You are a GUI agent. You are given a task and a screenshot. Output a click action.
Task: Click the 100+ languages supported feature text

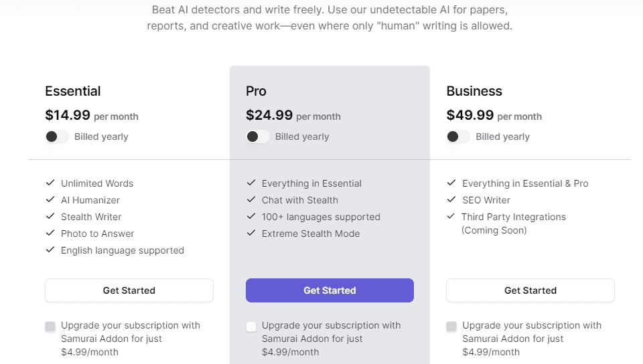(321, 217)
